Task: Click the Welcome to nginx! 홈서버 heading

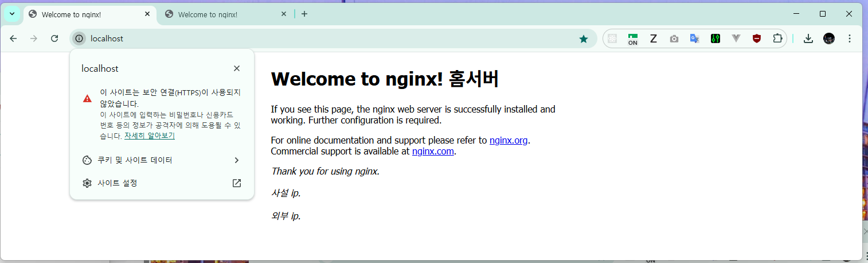Action: (385, 79)
